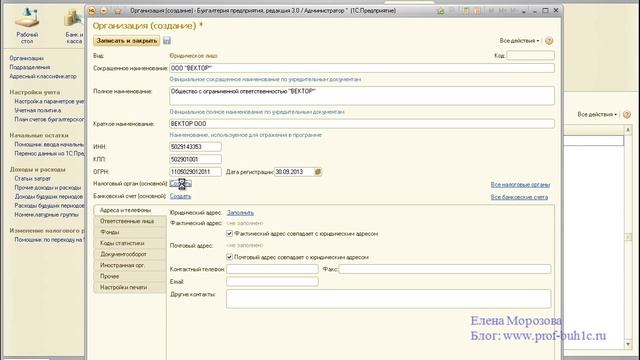Expand the arrow right of M- button
The height and width of the screenshot is (360, 640).
[x=524, y=12]
